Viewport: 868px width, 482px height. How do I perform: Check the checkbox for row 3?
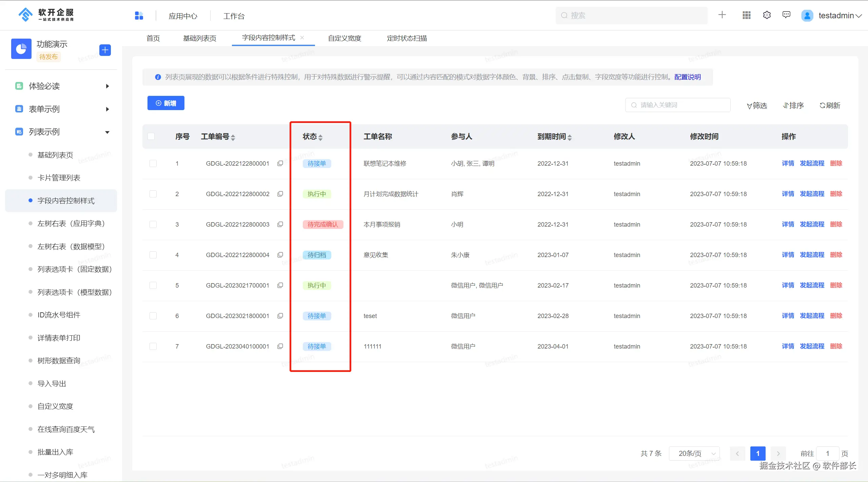pos(153,224)
